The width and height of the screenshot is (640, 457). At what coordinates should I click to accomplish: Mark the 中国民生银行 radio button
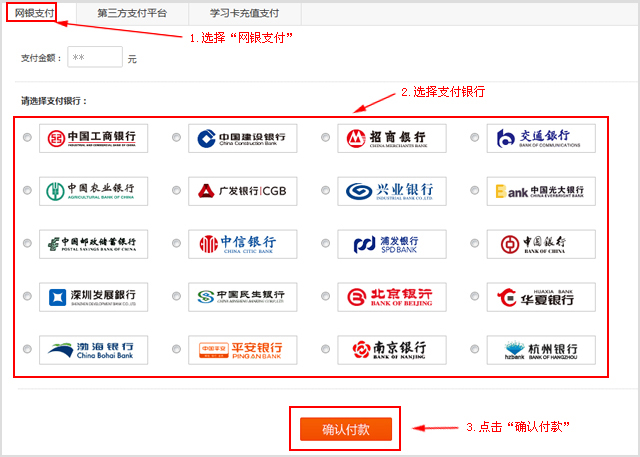(x=176, y=296)
